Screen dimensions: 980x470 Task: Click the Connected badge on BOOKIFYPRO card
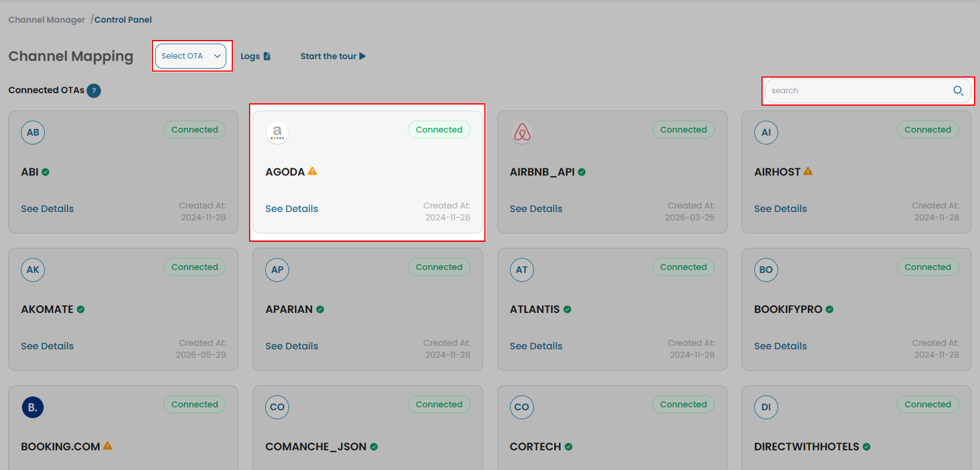927,268
